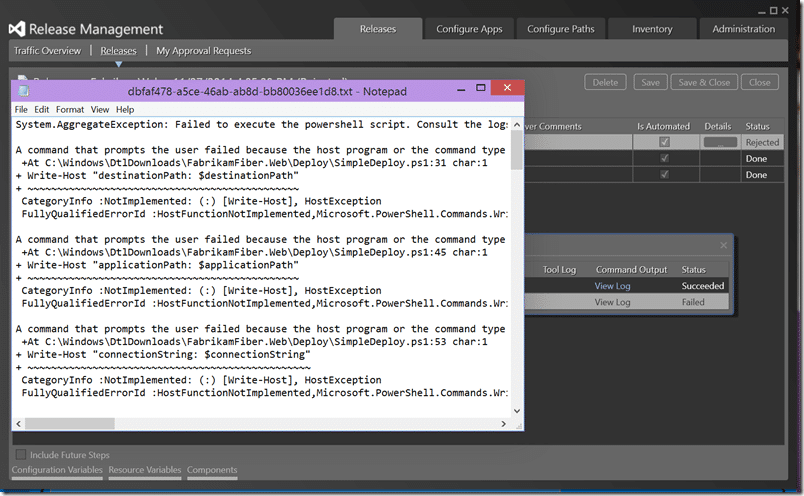Click the System.AggregateException line in Notepad
This screenshot has height=496, width=804.
point(262,125)
